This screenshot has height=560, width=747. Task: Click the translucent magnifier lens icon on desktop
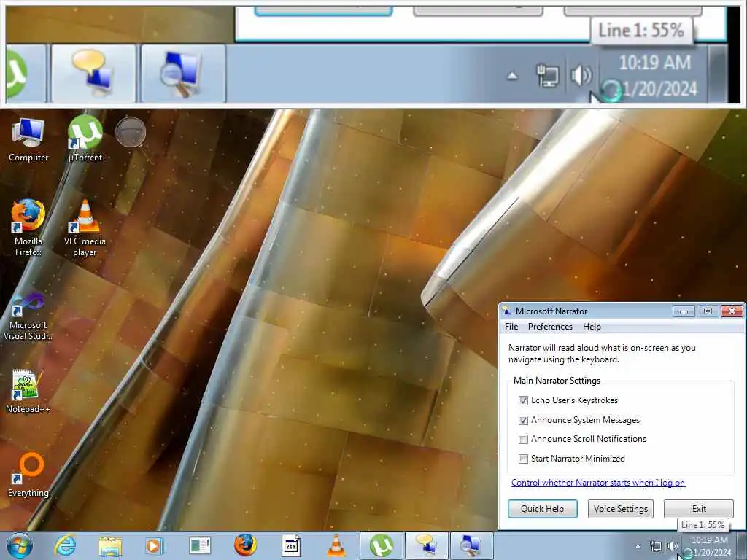131,133
